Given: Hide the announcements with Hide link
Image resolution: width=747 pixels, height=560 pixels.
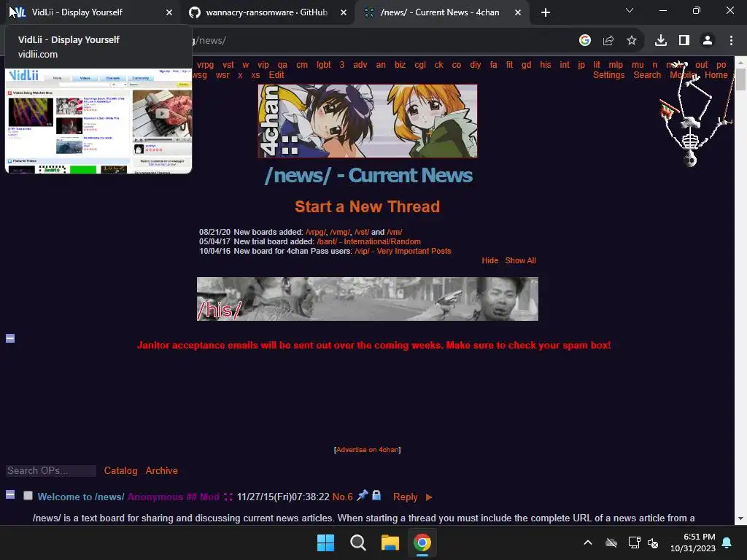Looking at the screenshot, I should pyautogui.click(x=489, y=260).
